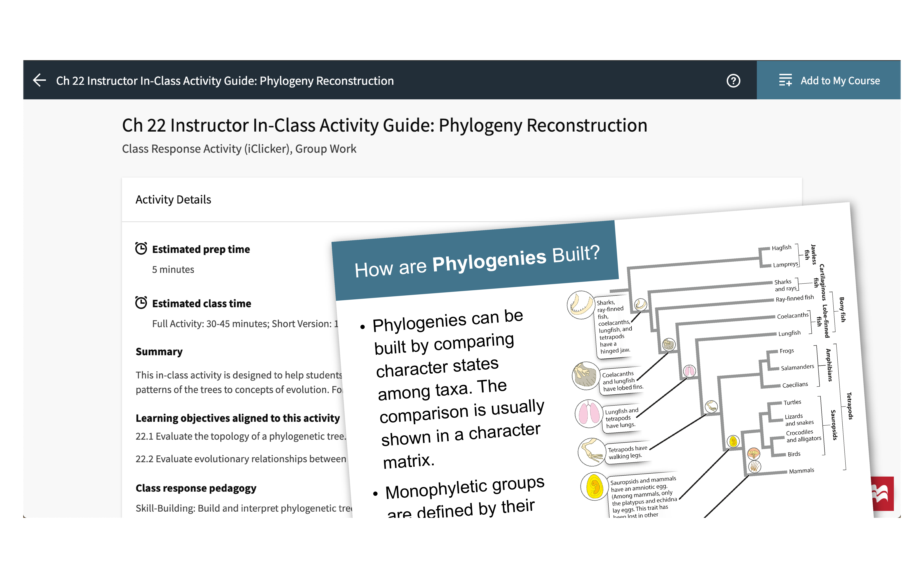924x578 pixels.
Task: Click 'Estimated class time' label
Action: (202, 304)
